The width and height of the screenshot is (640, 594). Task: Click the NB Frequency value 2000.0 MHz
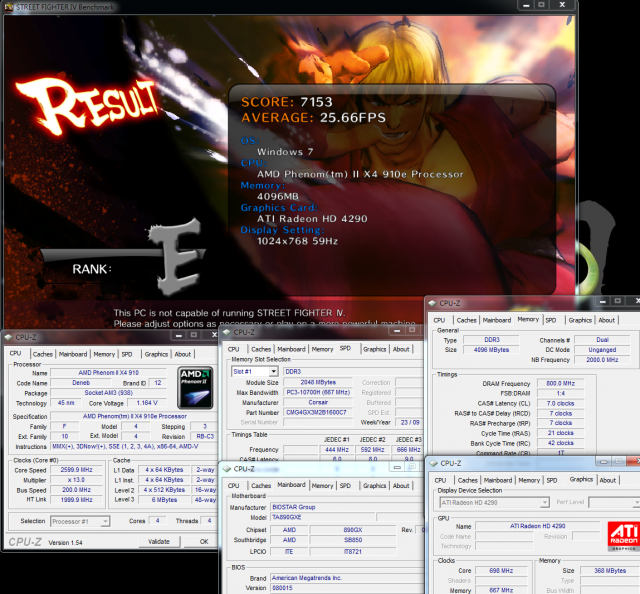[602, 360]
